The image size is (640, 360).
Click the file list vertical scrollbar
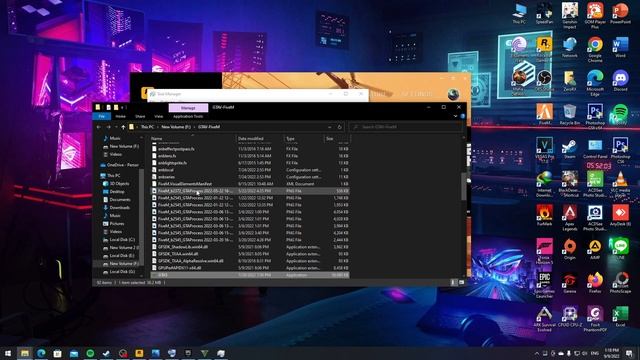463,186
